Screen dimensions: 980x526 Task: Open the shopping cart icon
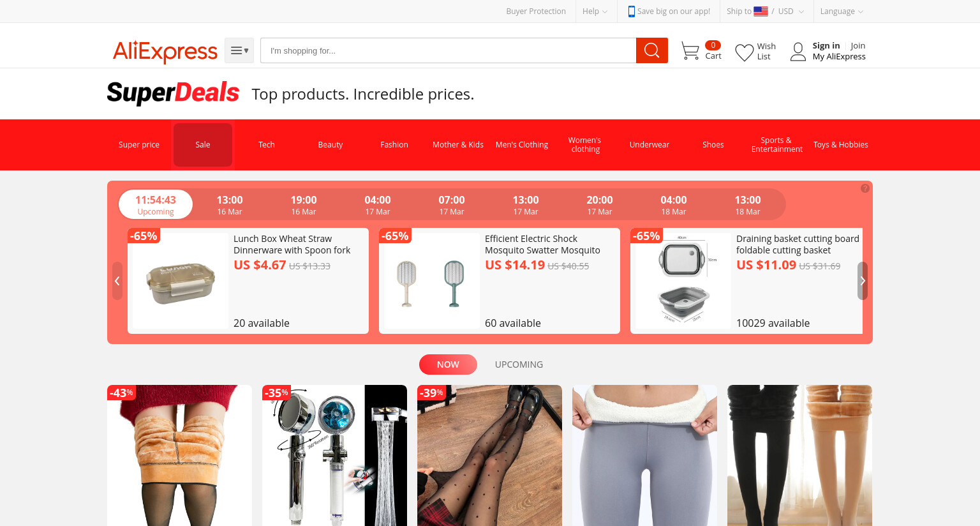tap(690, 51)
